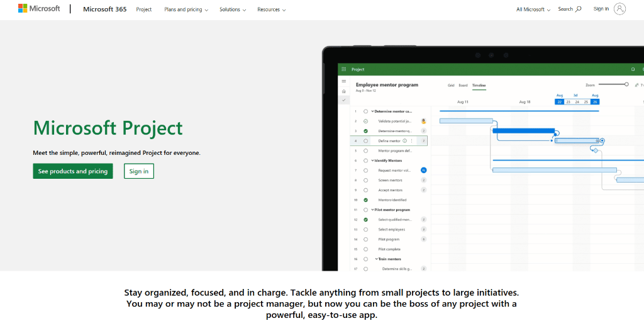Click the notification bell in Project header

633,69
